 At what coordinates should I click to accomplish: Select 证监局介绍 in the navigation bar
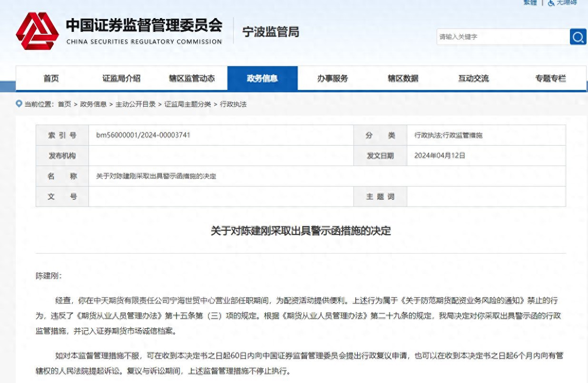(x=121, y=78)
